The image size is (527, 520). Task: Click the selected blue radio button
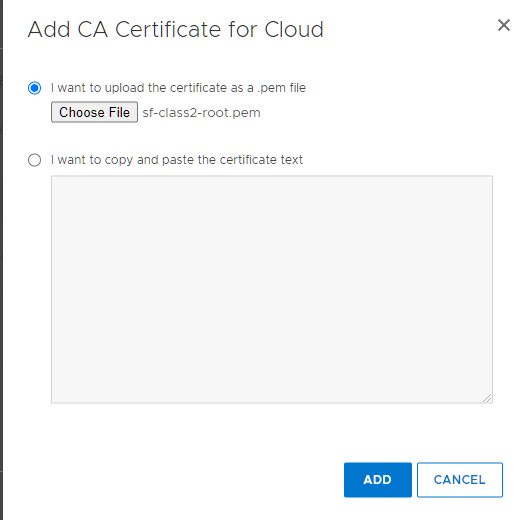(35, 88)
